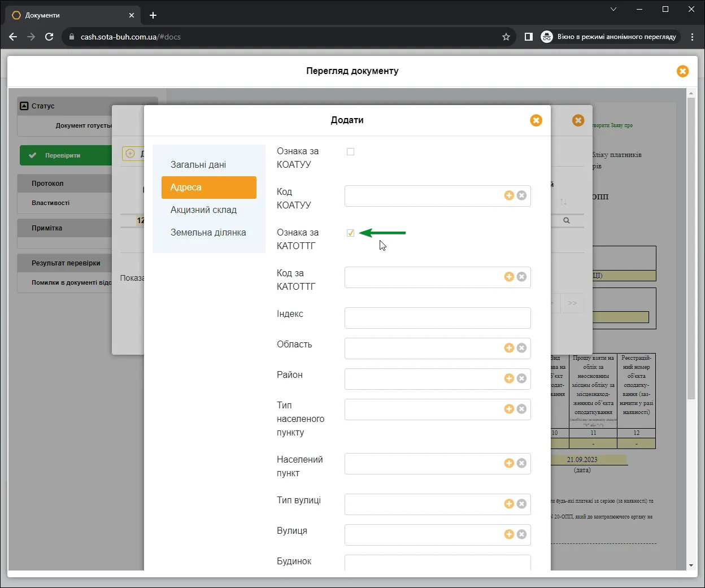
Task: Open the Земельна ділянка section
Action: tap(208, 233)
